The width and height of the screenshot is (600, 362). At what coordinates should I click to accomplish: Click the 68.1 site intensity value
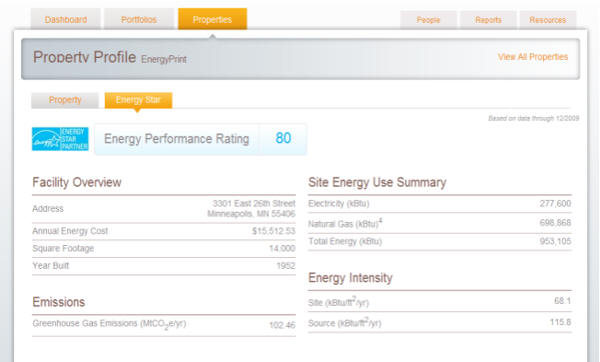click(562, 301)
